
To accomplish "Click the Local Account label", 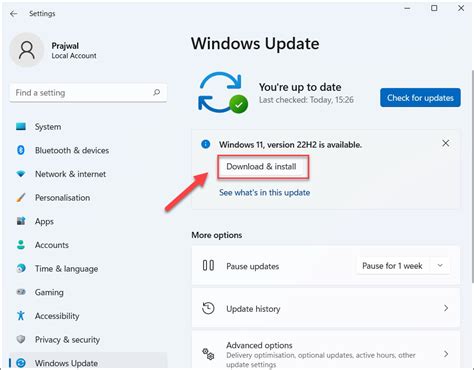I will [74, 56].
